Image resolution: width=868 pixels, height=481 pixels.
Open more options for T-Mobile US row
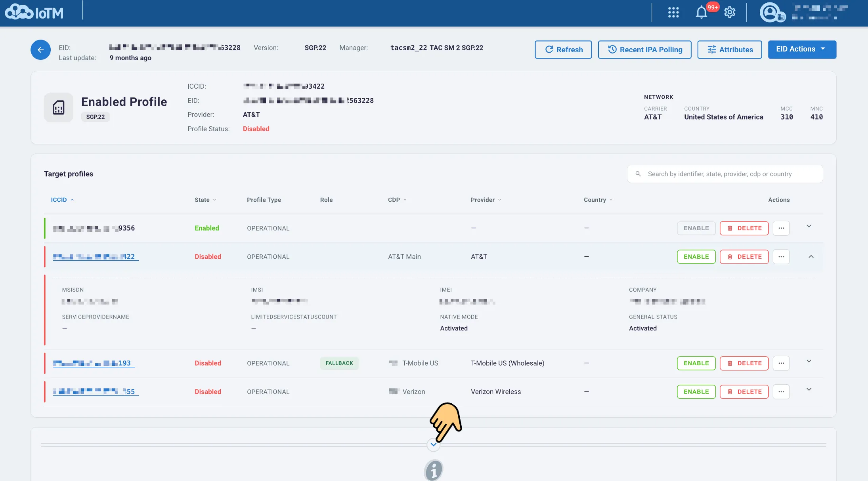(781, 363)
